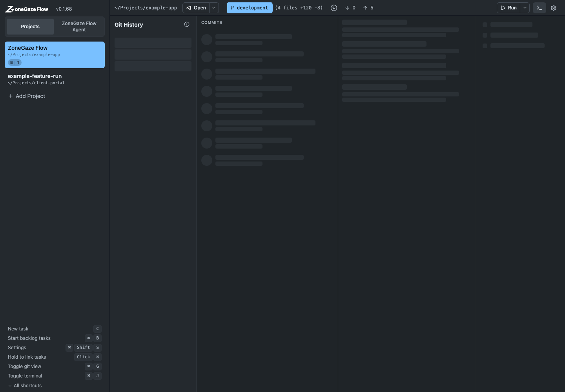Viewport: 565px width, 392px height.
Task: Click the v0.1.68 version label
Action: tap(64, 9)
